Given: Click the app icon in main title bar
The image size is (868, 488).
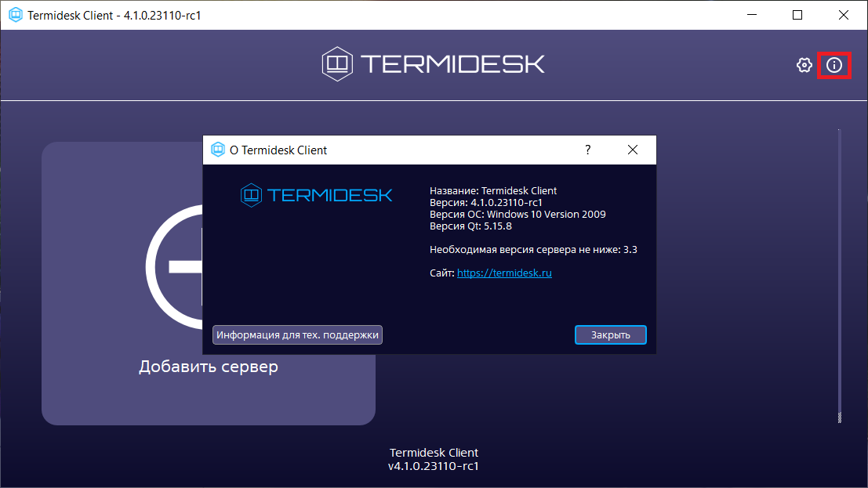Looking at the screenshot, I should pos(15,15).
